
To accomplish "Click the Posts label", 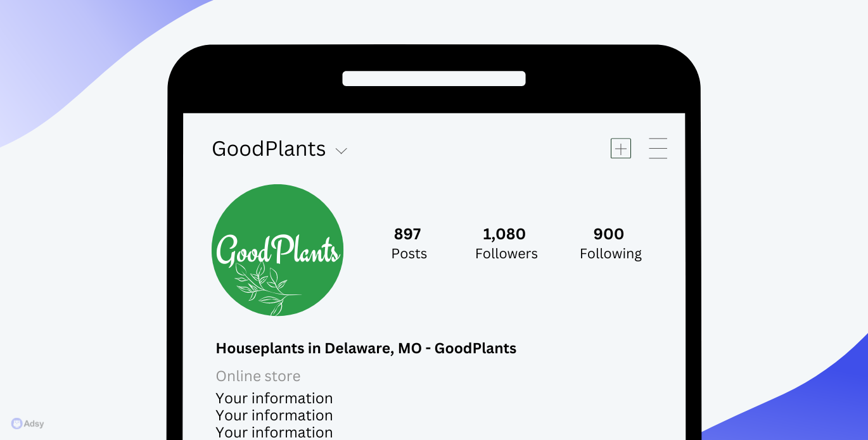I will [x=409, y=254].
